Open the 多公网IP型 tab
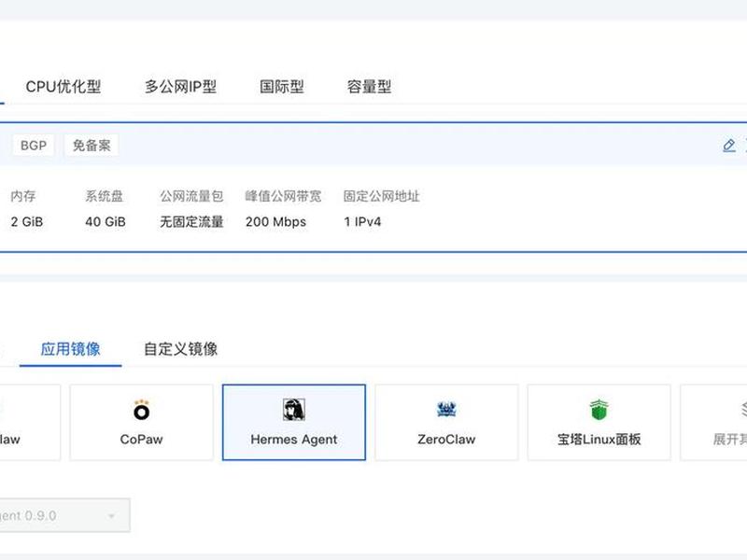This screenshot has width=747, height=560. coord(180,87)
